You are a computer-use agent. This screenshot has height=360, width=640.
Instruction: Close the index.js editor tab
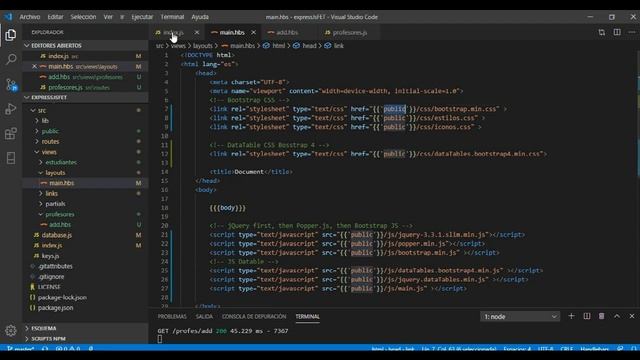(197, 32)
